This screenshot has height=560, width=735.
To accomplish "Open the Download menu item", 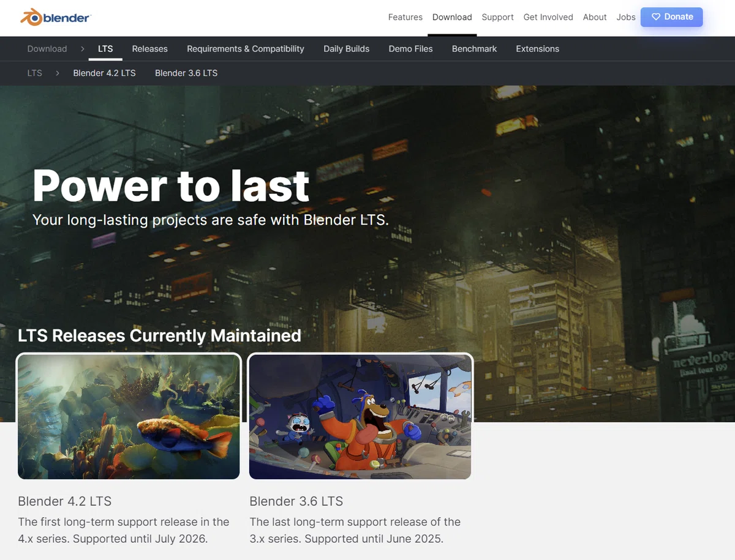I will click(452, 17).
